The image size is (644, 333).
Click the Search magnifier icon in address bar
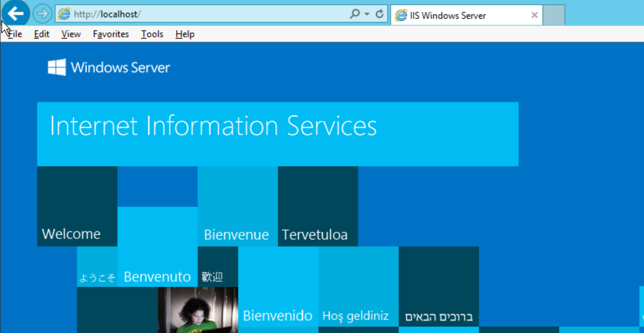[354, 14]
